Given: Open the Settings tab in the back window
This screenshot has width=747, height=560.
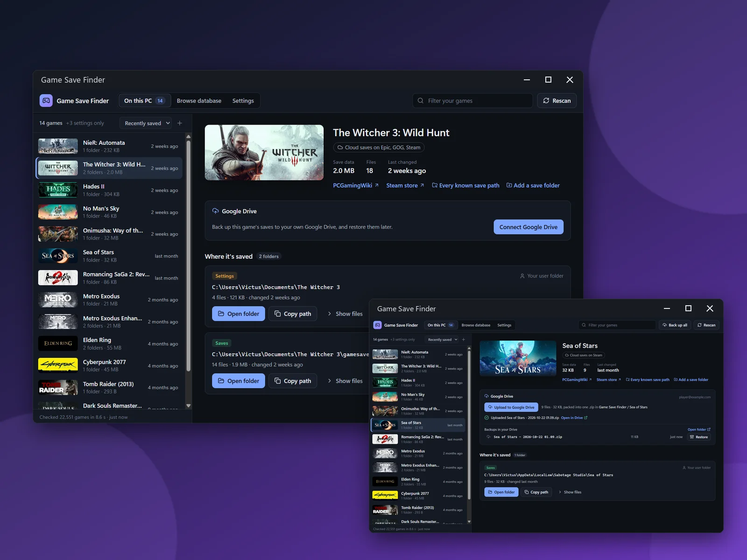Looking at the screenshot, I should click(x=243, y=101).
